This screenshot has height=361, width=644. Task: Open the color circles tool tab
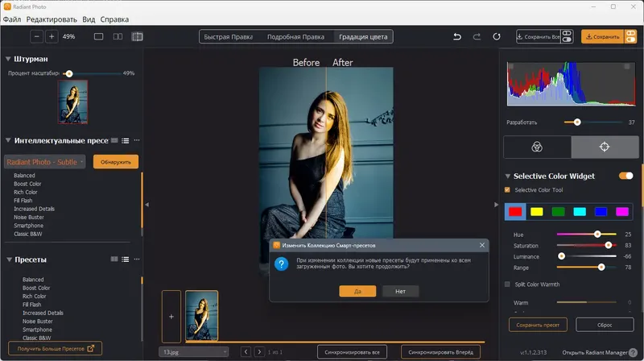click(537, 147)
